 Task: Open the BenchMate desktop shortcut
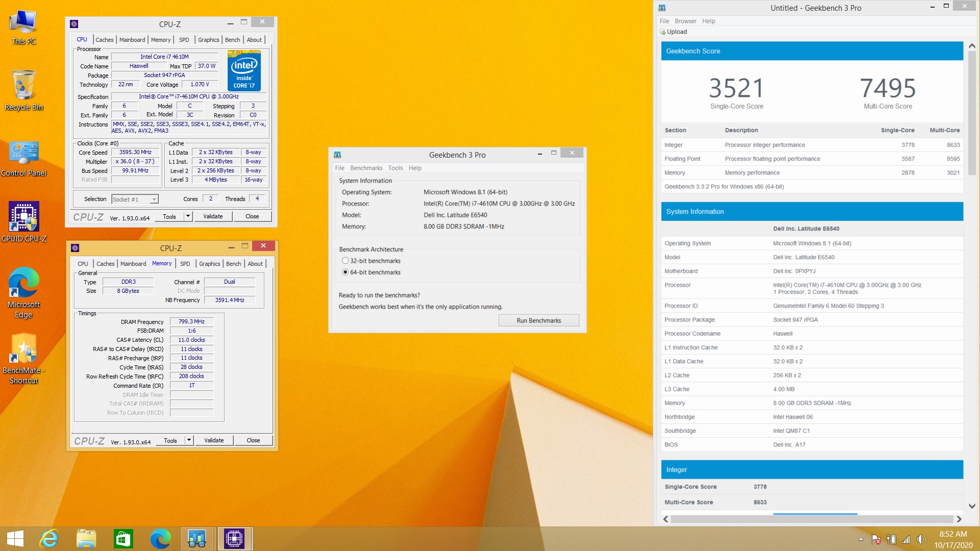point(23,359)
